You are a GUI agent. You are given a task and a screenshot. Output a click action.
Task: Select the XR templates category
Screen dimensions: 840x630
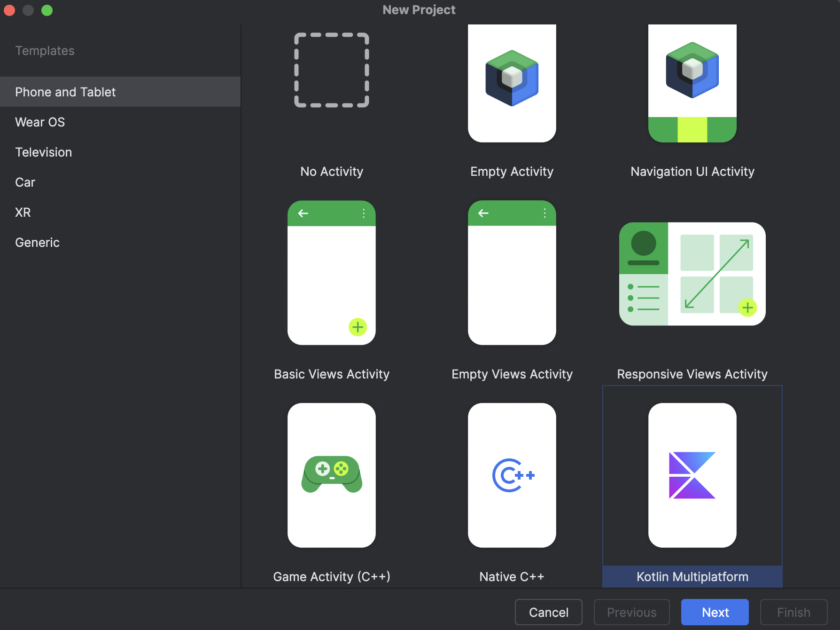pyautogui.click(x=23, y=213)
